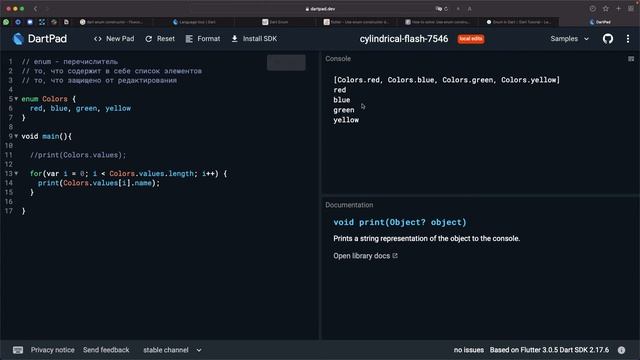Switch to the Dart Enum browser tab
This screenshot has height=360, width=640.
click(x=276, y=22)
